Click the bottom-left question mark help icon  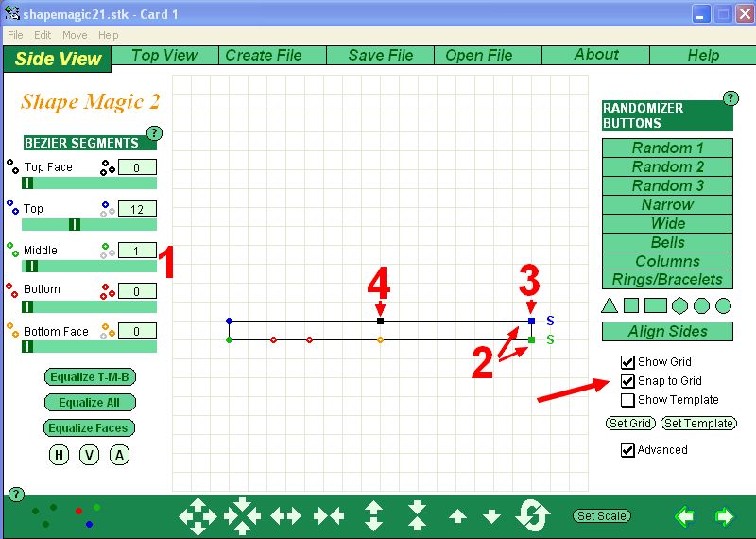(16, 495)
